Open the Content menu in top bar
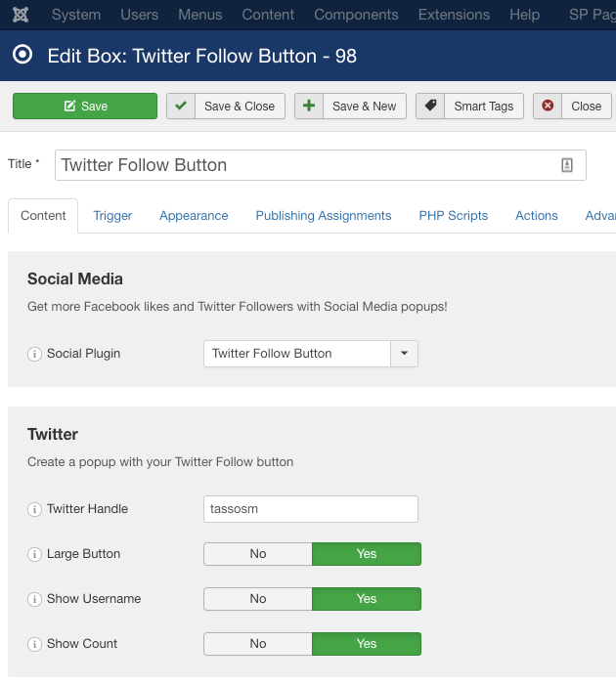The width and height of the screenshot is (616, 685). 268,15
